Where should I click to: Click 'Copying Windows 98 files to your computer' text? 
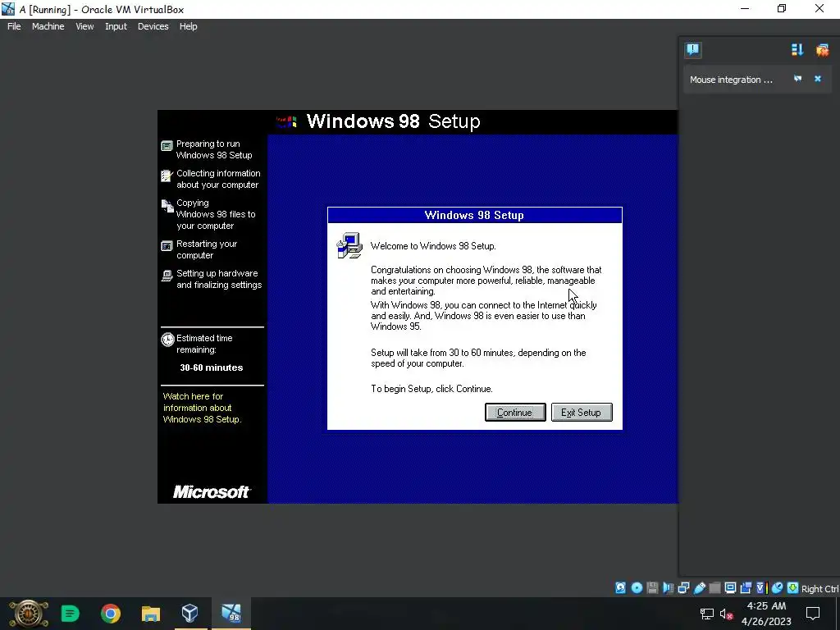pos(216,214)
